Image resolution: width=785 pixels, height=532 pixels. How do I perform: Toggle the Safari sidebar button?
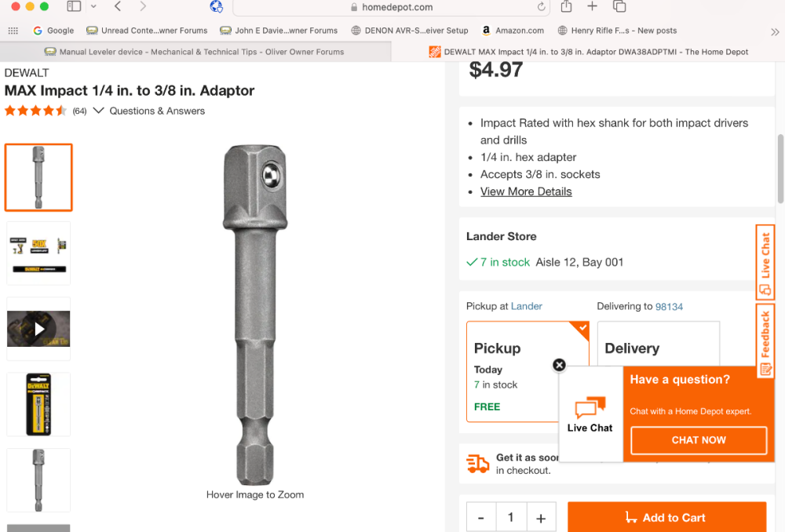(74, 6)
